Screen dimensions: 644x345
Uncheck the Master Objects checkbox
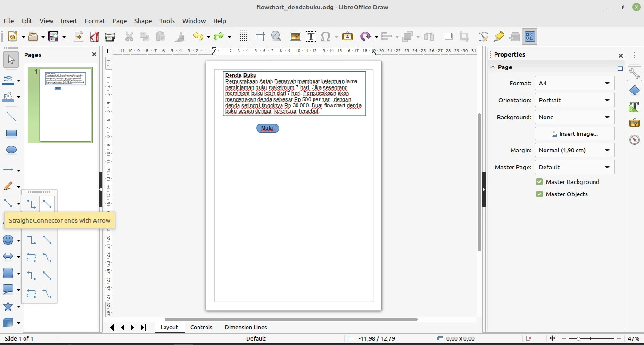pos(539,194)
